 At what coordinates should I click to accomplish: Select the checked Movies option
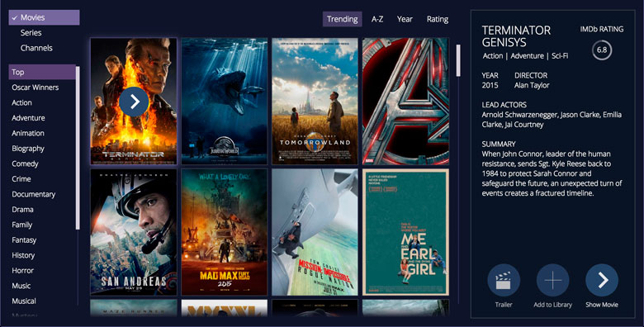[44, 17]
